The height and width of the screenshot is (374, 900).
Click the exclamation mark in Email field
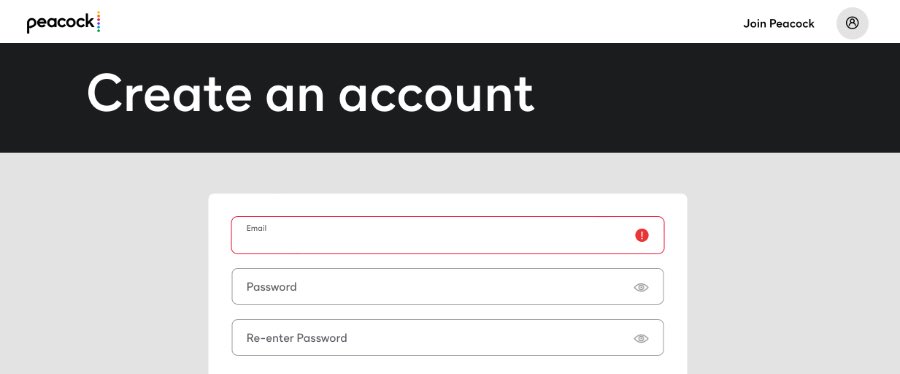[642, 235]
